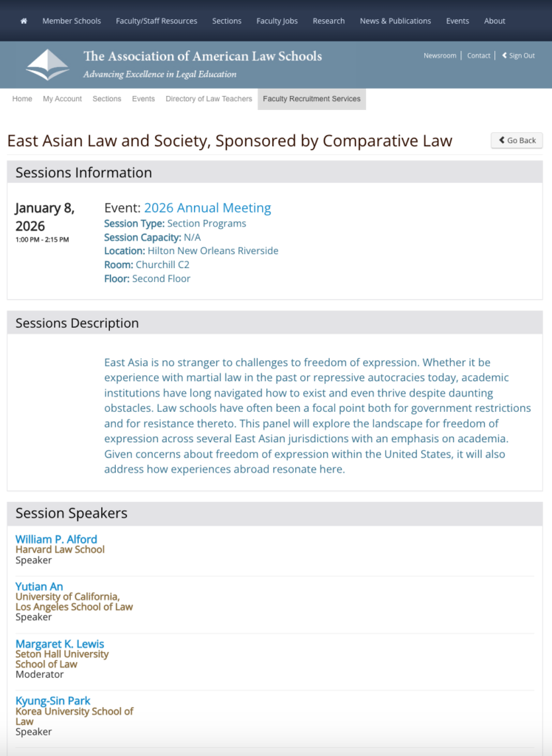Click the Sign Out arrow icon
Viewport: 552px width, 756px height.
[505, 55]
